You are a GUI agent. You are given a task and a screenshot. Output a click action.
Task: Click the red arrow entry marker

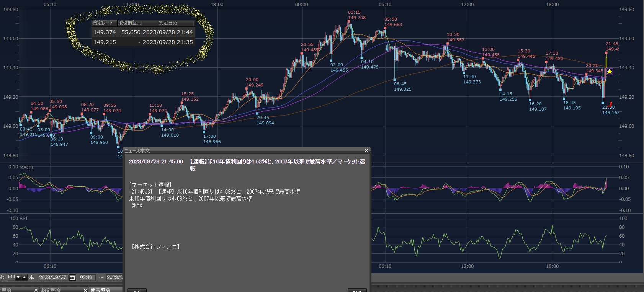pyautogui.click(x=610, y=104)
